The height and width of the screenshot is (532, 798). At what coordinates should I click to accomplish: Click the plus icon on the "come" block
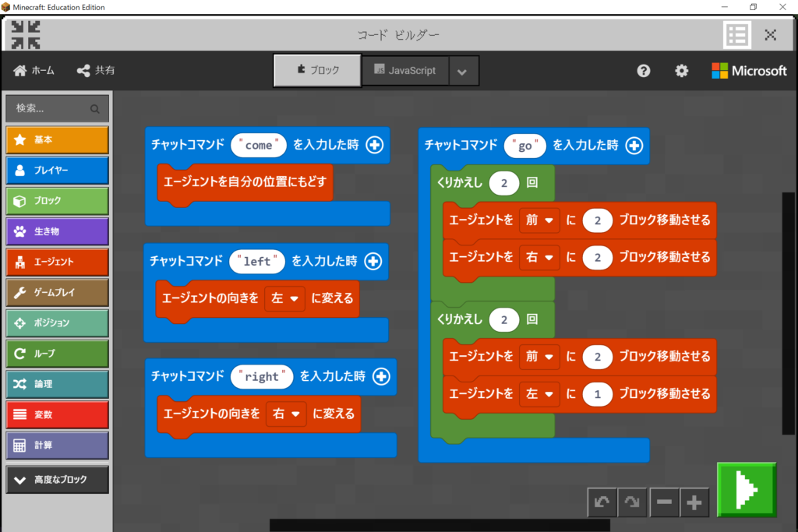coord(375,145)
